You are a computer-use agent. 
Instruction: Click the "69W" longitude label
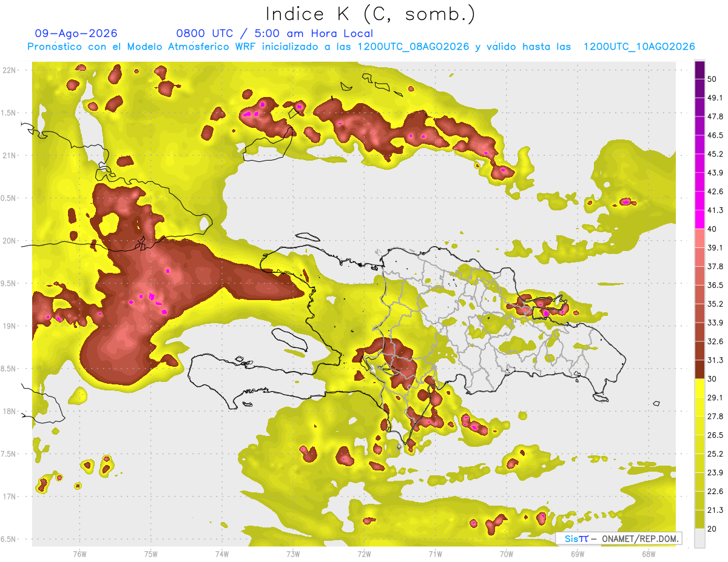[x=578, y=554]
